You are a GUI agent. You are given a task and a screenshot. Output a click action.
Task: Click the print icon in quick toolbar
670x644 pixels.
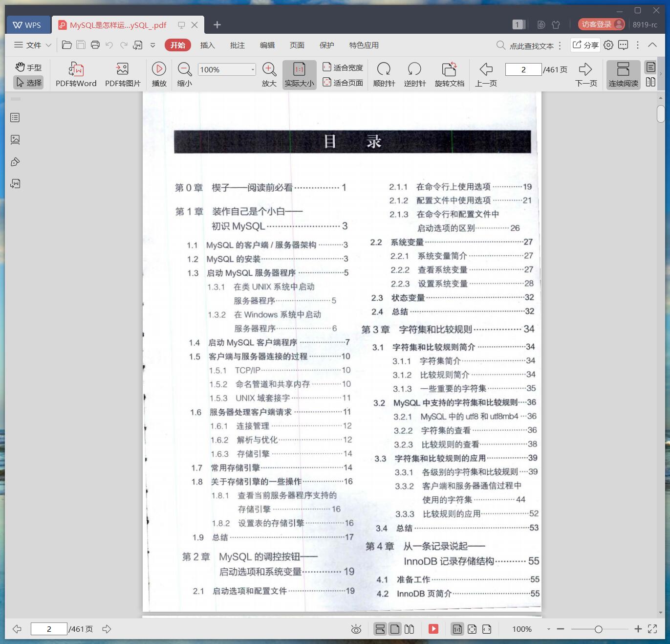tap(95, 45)
